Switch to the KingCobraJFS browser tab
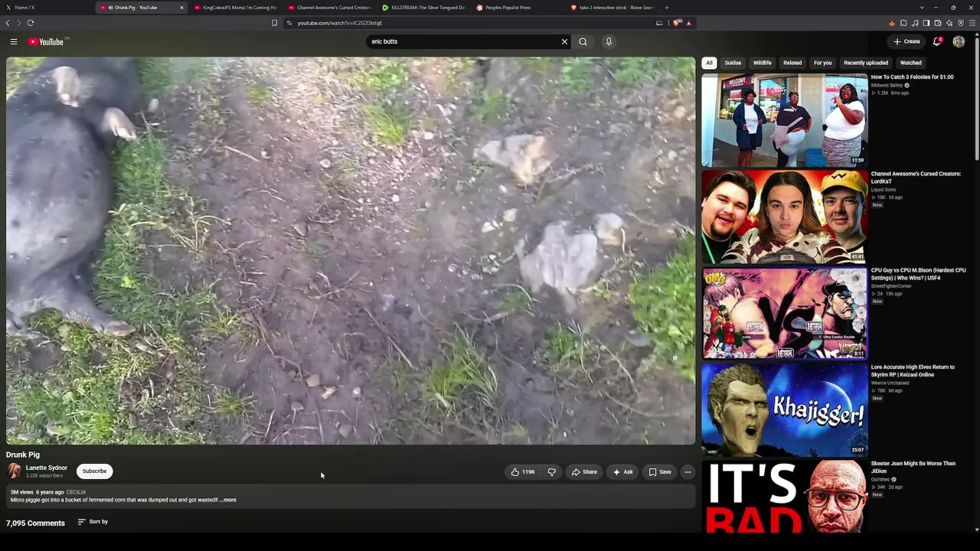 pos(236,8)
